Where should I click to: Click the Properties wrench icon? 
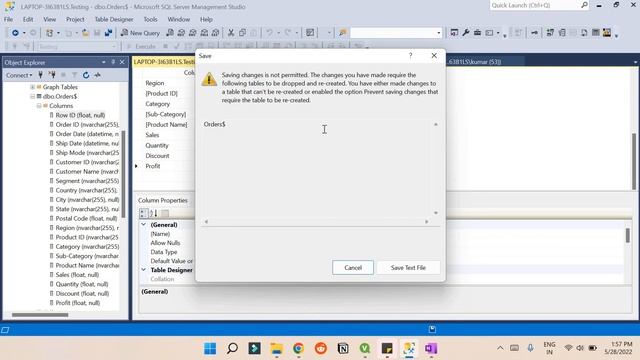[466, 33]
